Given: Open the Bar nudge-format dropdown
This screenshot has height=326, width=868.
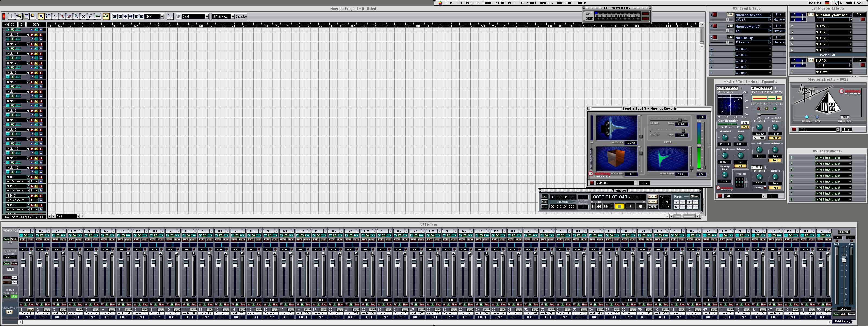Looking at the screenshot, I should tap(155, 17).
